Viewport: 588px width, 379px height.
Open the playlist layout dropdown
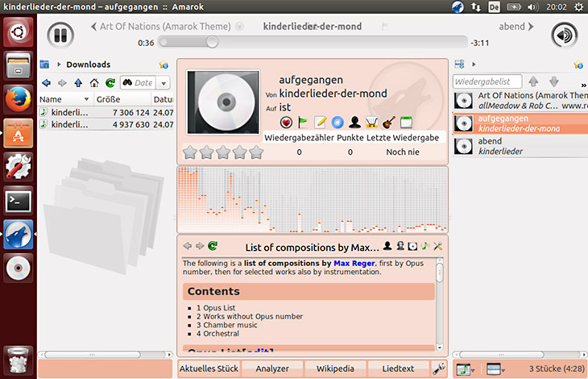pyautogui.click(x=495, y=369)
